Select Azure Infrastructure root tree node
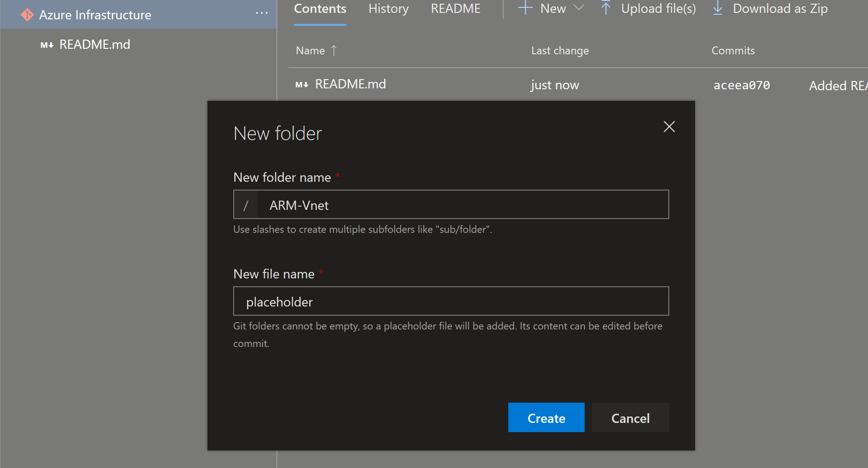Viewport: 868px width, 468px height. 138,14
